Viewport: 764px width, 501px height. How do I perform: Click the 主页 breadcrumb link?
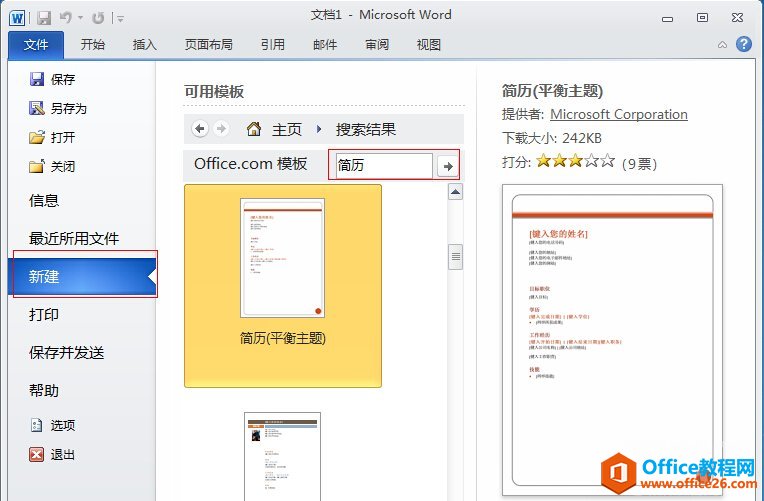(287, 130)
